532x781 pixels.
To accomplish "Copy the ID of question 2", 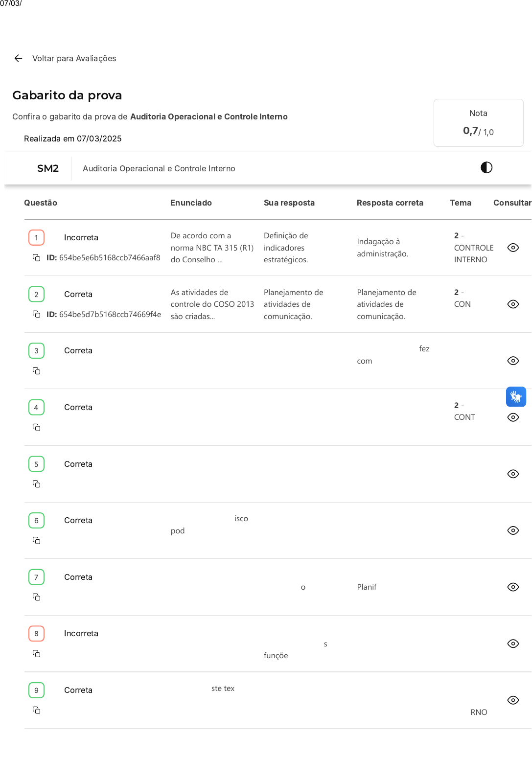I will click(36, 314).
